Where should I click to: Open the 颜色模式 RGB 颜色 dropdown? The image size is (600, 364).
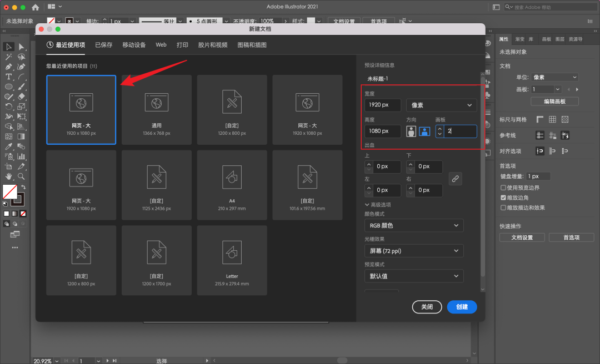click(x=414, y=226)
